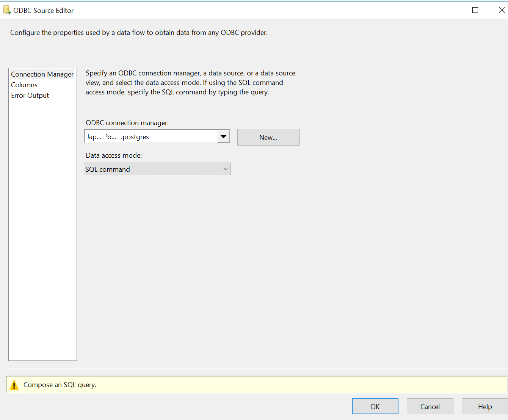Click the New... connection button
This screenshot has height=420, width=508.
(268, 137)
